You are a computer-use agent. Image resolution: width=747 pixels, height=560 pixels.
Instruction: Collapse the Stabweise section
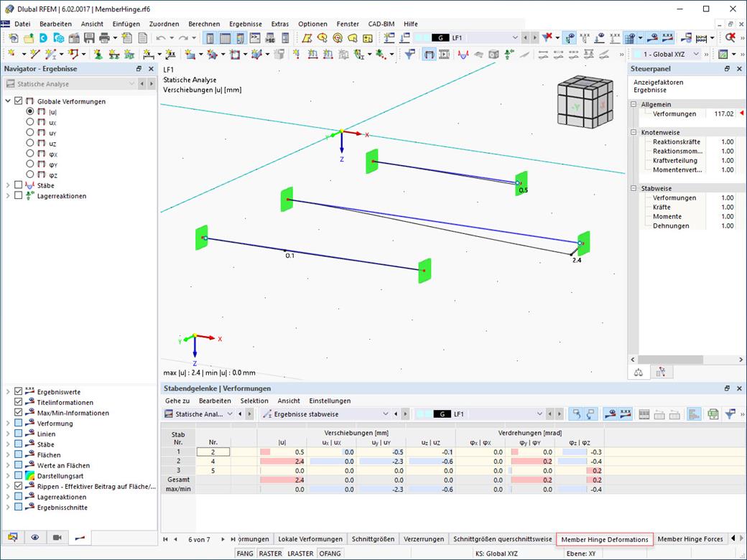tap(634, 189)
